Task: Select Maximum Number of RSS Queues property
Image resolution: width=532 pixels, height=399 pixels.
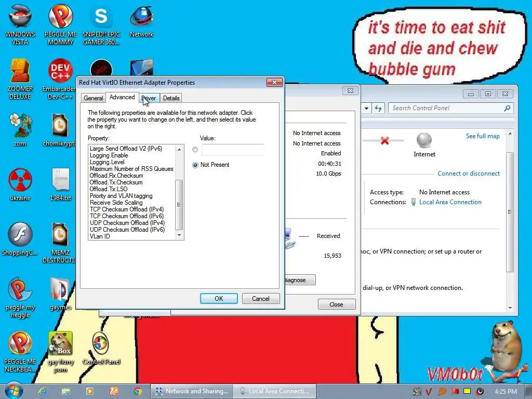Action: click(x=131, y=169)
